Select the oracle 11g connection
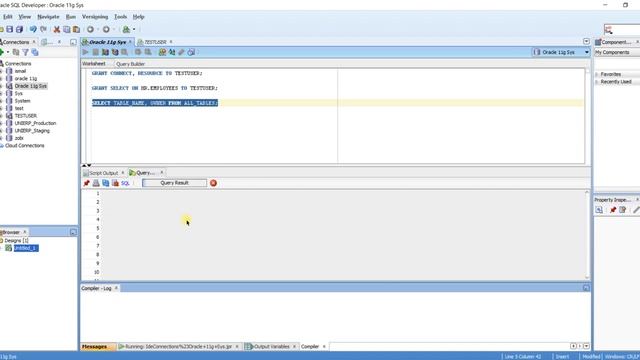This screenshot has width=640, height=360. (x=26, y=78)
